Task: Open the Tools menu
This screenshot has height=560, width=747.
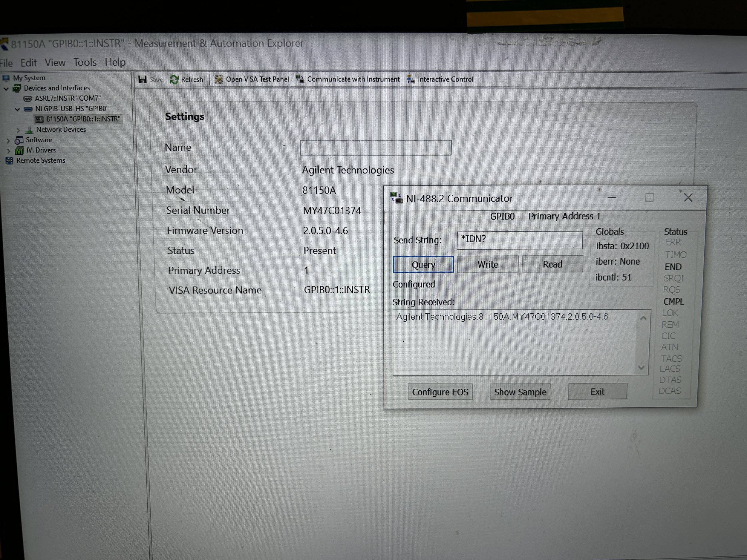Action: [85, 62]
